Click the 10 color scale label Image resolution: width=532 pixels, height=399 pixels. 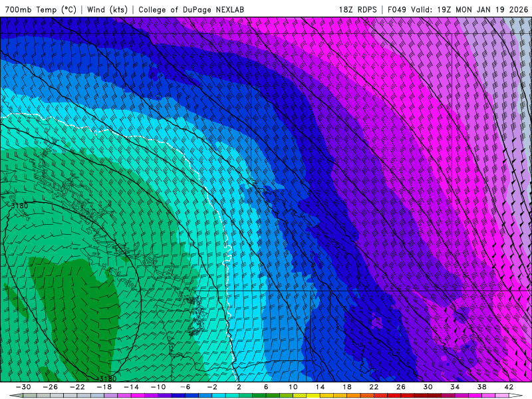click(293, 387)
